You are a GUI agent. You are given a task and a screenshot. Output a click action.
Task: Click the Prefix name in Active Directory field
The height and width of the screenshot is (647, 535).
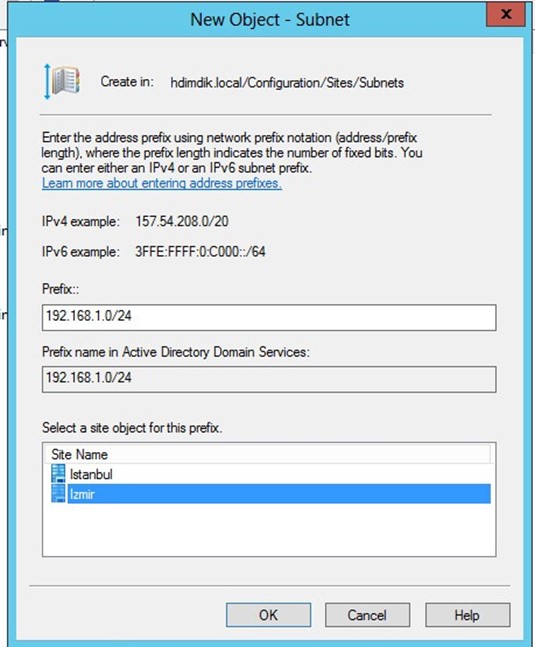click(269, 379)
